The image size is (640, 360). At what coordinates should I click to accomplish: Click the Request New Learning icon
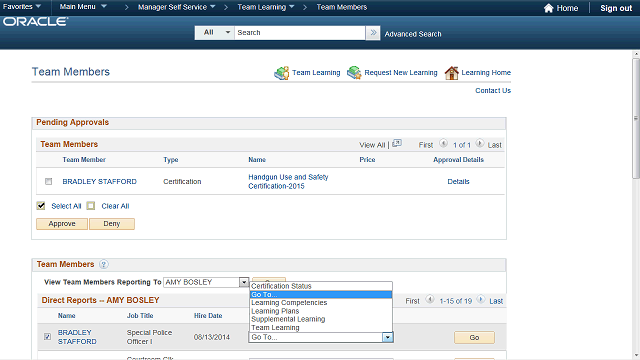354,72
